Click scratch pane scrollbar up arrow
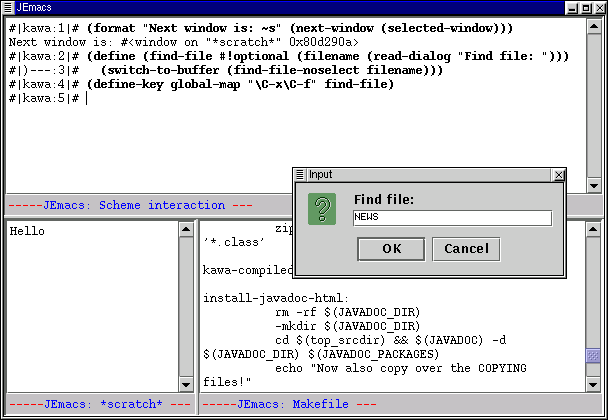Screen dimensions: 608x420 tap(186, 229)
